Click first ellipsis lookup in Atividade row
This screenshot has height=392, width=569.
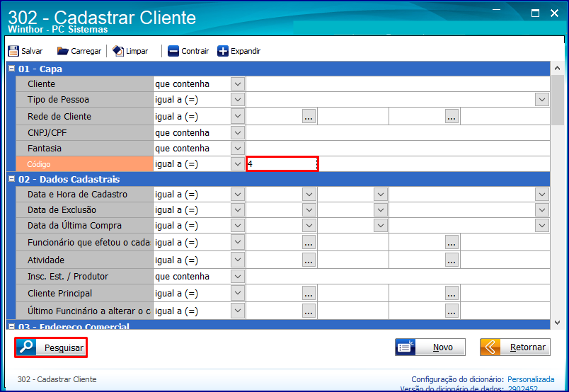tap(309, 260)
